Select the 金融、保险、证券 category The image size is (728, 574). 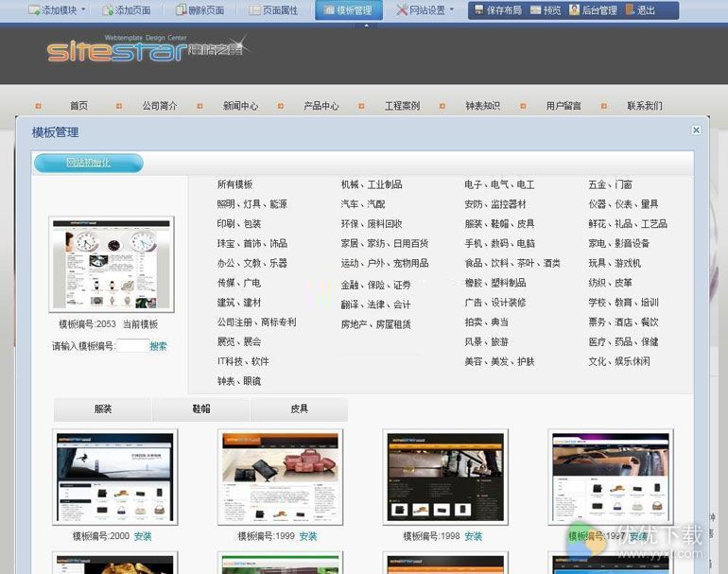(375, 285)
